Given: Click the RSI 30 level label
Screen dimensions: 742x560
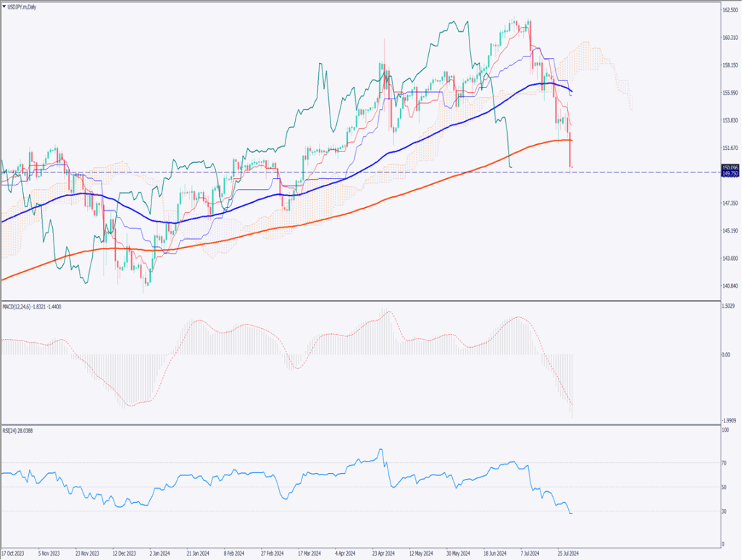Looking at the screenshot, I should (x=725, y=511).
